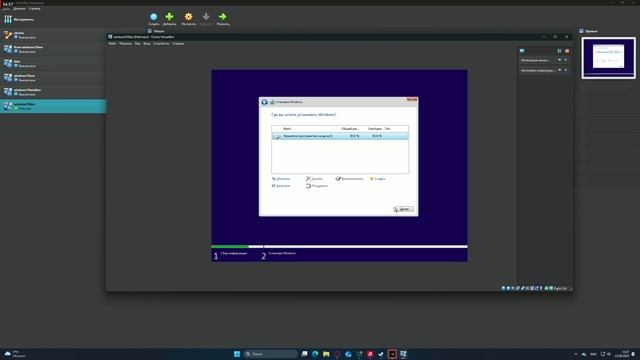The height and width of the screenshot is (360, 640).
Task: Click the green plus Add (Добавить) toolbar icon
Action: coord(169,17)
